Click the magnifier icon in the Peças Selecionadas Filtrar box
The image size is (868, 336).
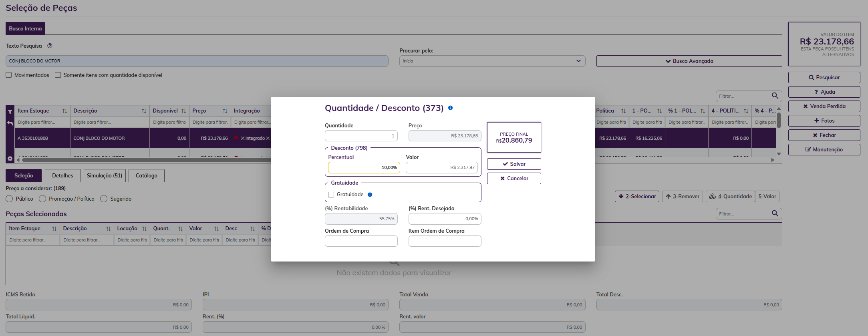[775, 213]
